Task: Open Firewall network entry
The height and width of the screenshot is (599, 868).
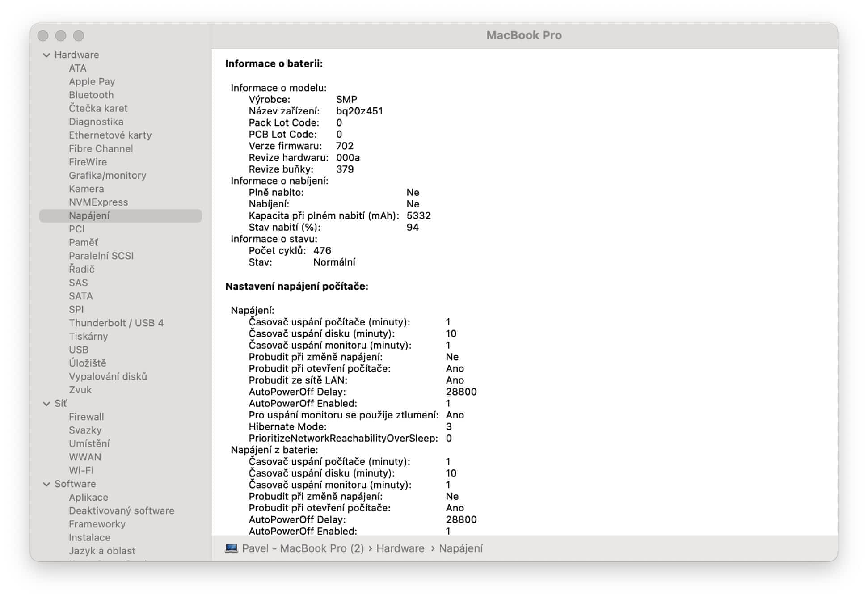Action: 86,417
